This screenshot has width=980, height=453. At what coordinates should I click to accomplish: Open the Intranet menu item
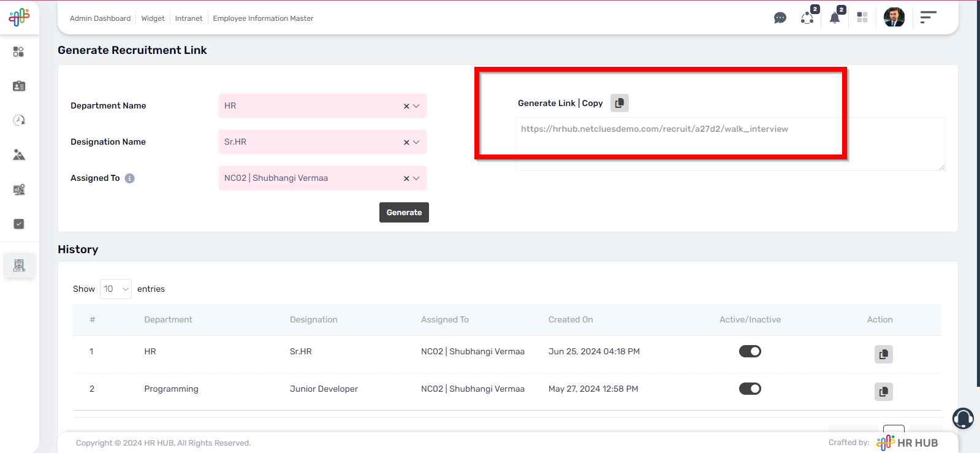(x=189, y=18)
